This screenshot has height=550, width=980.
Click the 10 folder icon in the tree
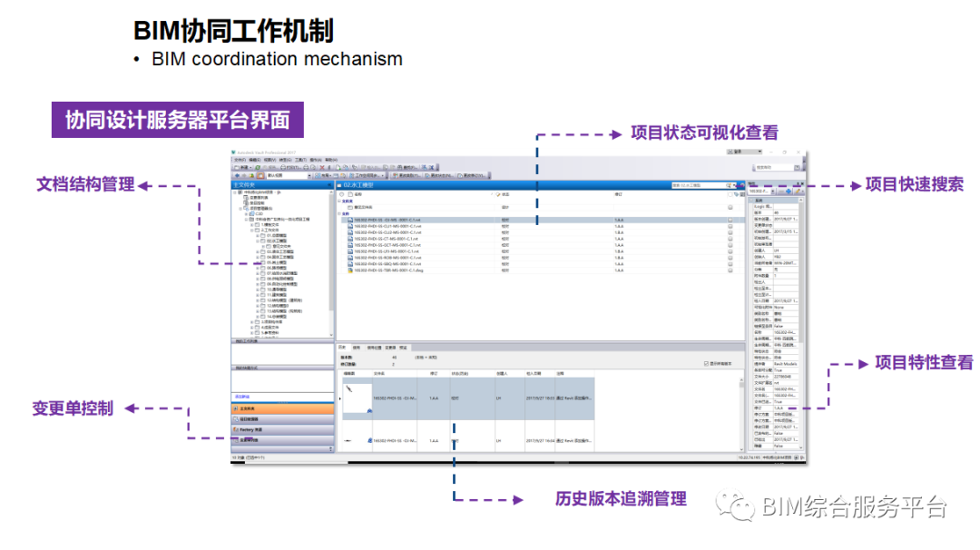tap(263, 290)
